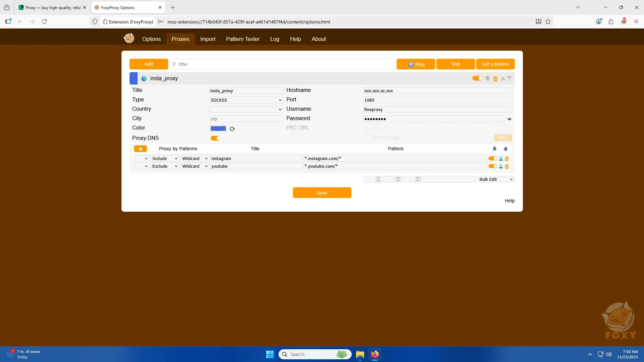Save the proxy settings
Screen dimensions: 644x362
(322, 193)
